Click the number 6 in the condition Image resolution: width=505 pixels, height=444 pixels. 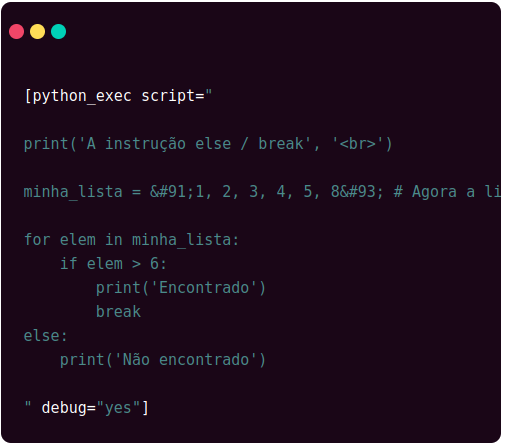tap(154, 264)
